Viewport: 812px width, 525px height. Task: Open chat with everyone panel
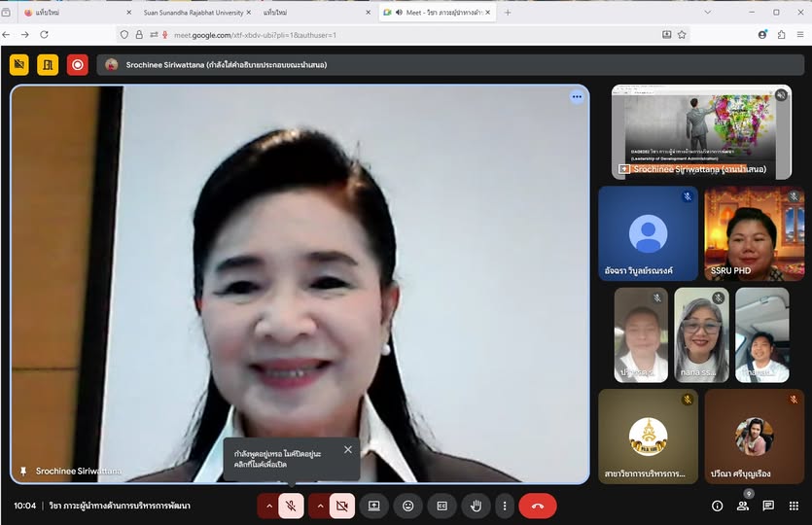coord(768,506)
